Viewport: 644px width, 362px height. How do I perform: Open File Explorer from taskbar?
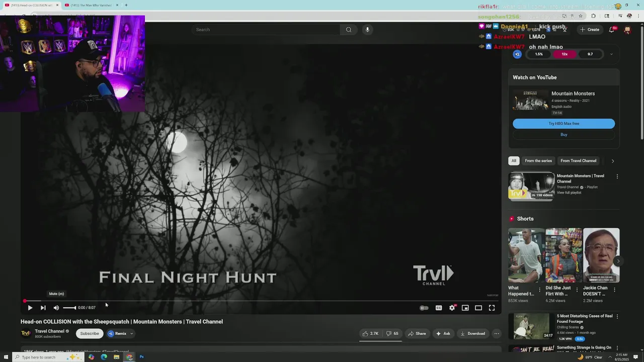click(116, 357)
